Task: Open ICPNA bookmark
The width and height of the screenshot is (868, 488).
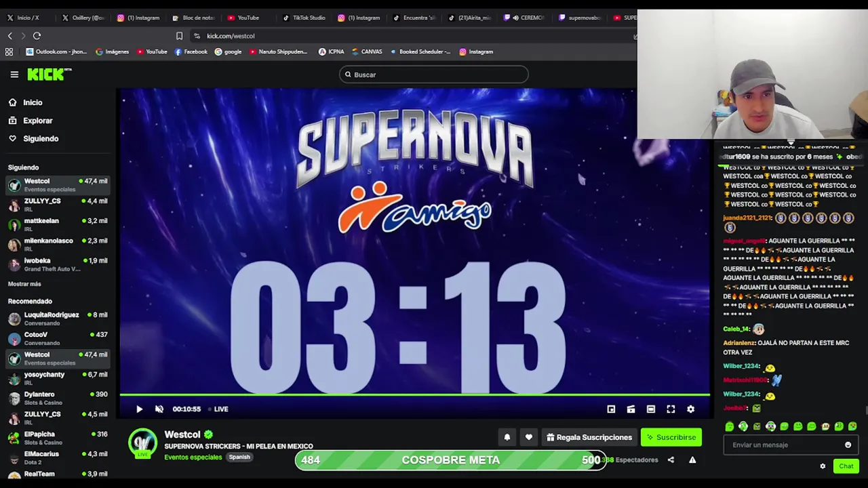Action: [331, 52]
